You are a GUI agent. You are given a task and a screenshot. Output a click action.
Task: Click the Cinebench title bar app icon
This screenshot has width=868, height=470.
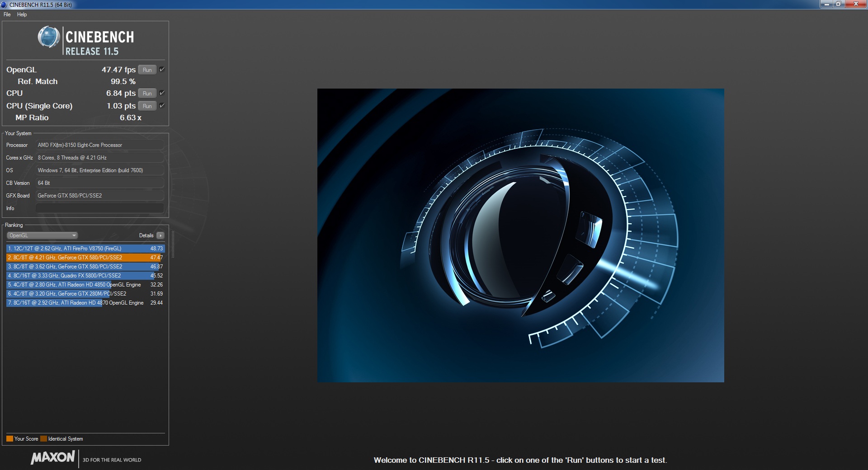4,5
